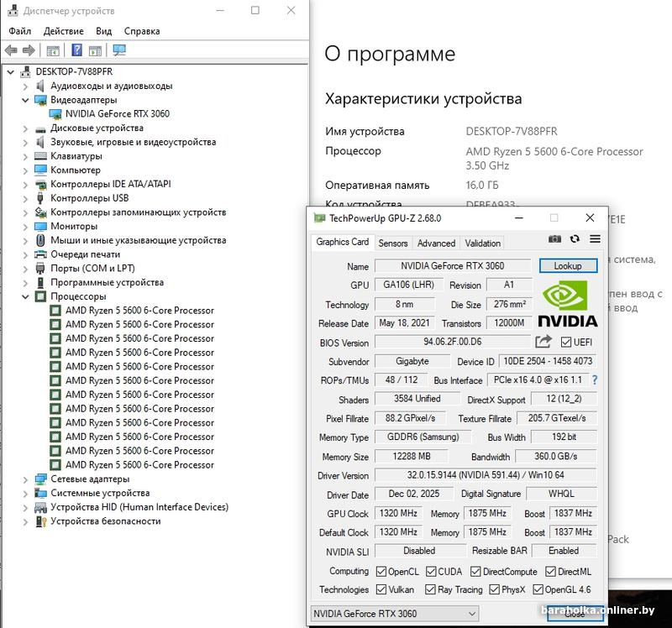Click the scan for hardware changes monitor icon
The height and width of the screenshot is (628, 672).
(119, 50)
